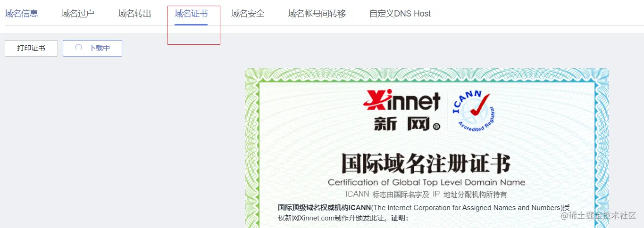644x228 pixels.
Task: Go to the 域名安全 tab
Action: point(248,14)
